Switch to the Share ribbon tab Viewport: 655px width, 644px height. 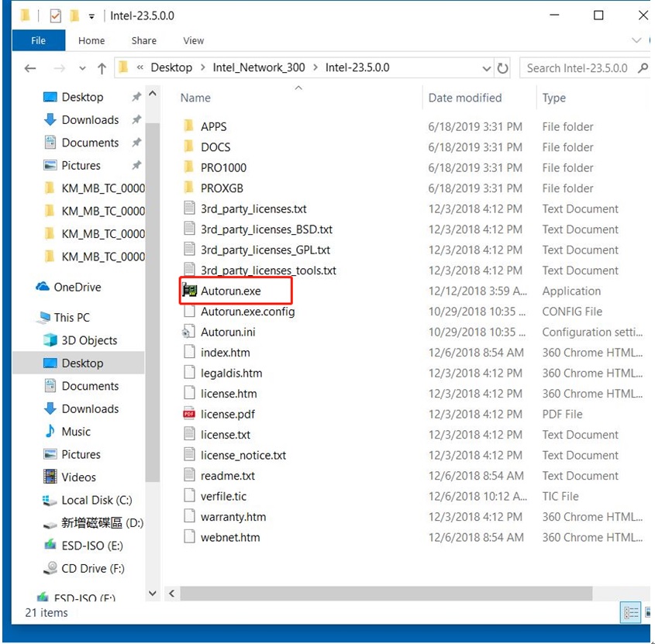(x=143, y=40)
